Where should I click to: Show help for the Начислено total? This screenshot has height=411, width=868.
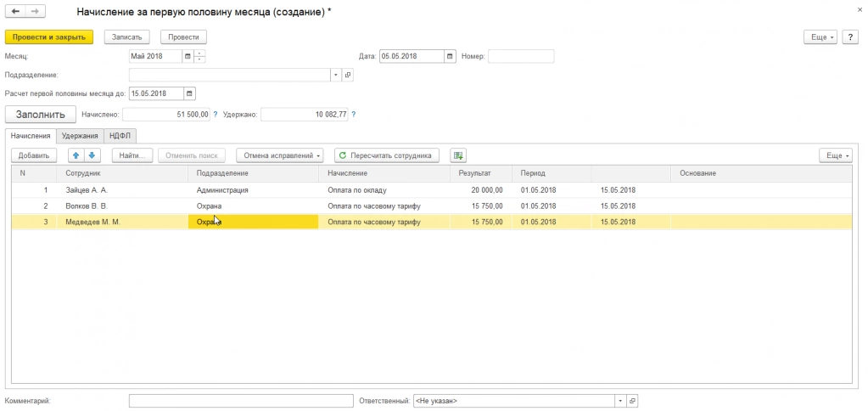point(215,115)
